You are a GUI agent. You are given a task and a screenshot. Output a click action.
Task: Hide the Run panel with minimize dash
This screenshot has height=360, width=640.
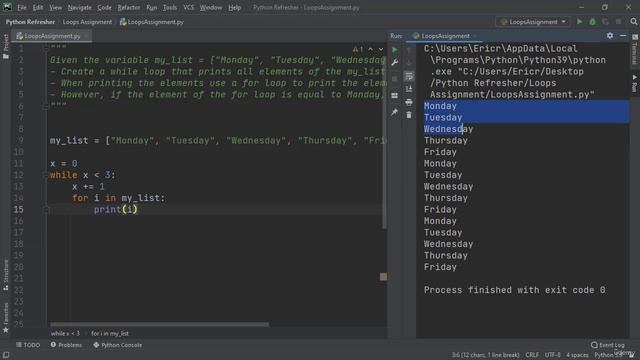click(x=623, y=36)
